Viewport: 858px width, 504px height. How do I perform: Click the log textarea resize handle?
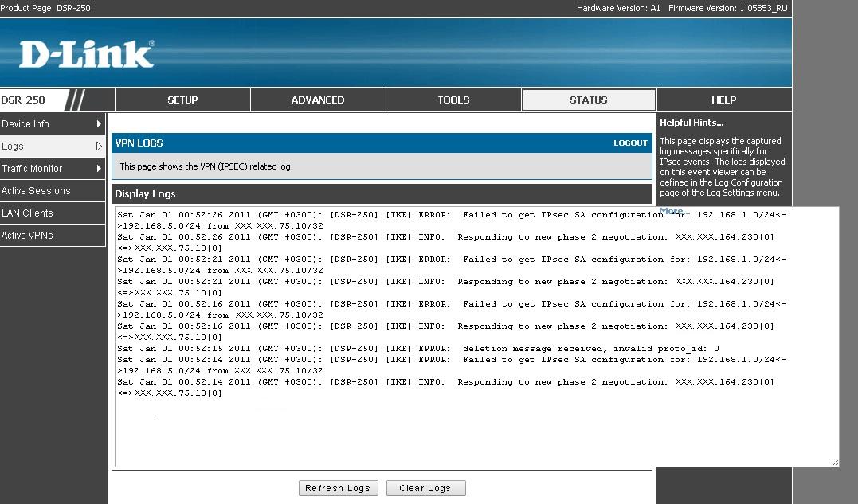(x=834, y=463)
